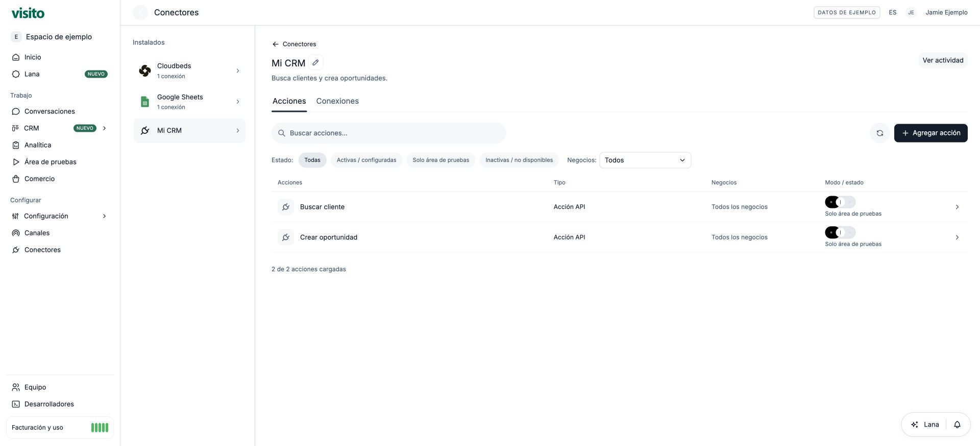This screenshot has height=446, width=980.
Task: Open Conversaciones chat icon
Action: (x=16, y=111)
